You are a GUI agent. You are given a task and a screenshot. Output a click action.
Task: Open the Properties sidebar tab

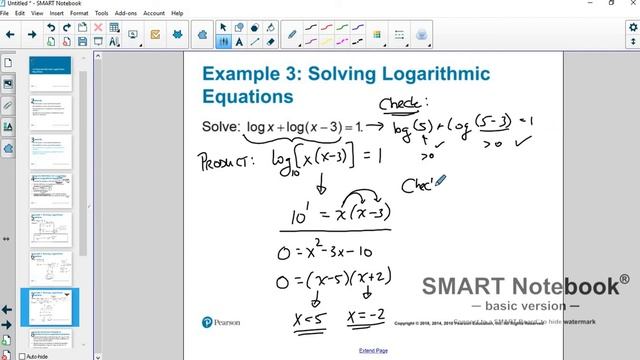(x=8, y=127)
